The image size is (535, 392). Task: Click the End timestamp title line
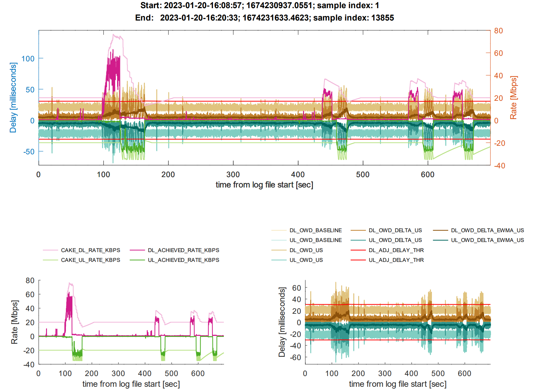point(265,18)
